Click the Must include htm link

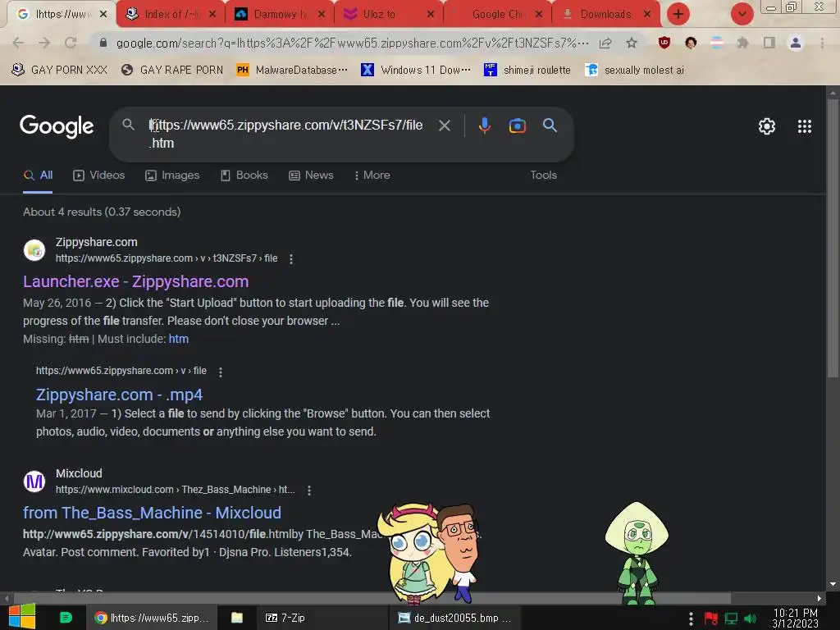178,339
